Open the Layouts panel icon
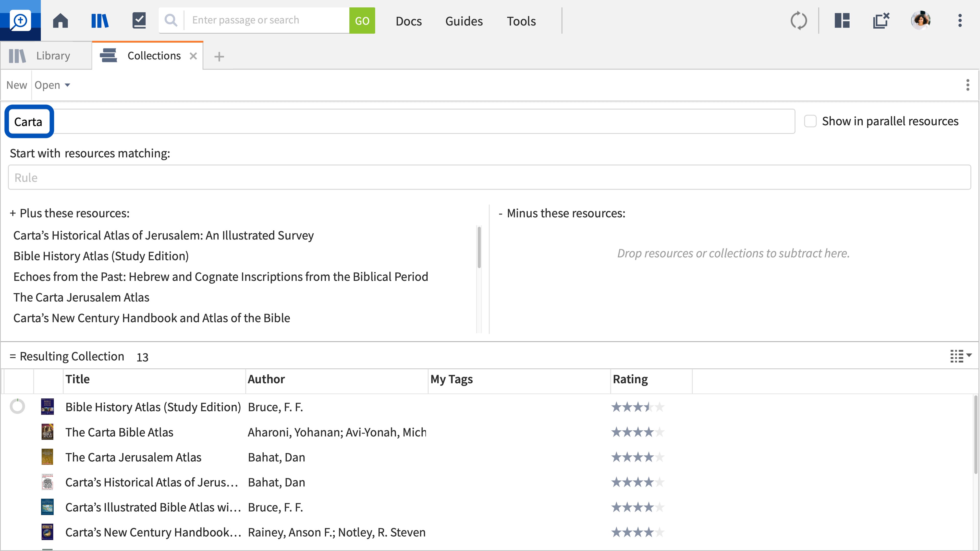Screen dimensions: 980x551 tap(842, 20)
